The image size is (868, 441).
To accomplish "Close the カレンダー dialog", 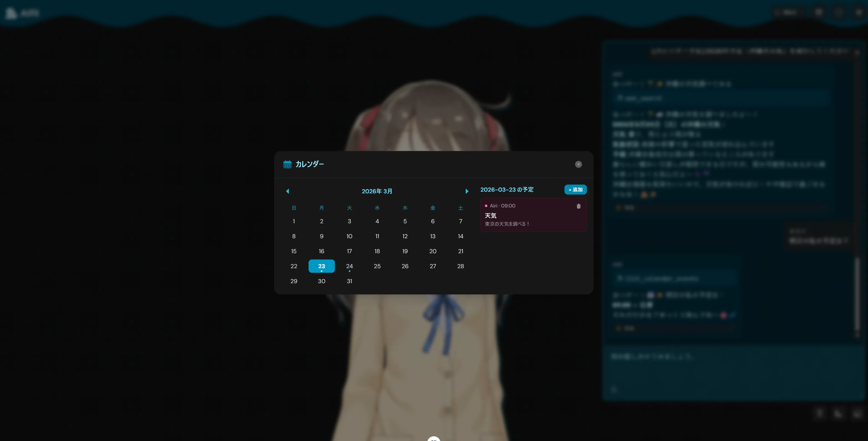I will (578, 164).
